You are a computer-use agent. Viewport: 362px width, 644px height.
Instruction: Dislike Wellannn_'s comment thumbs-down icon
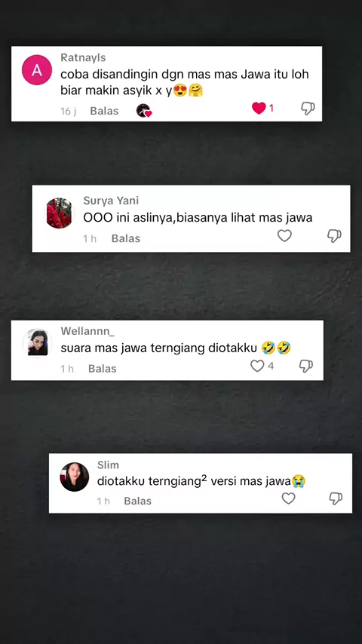point(306,366)
